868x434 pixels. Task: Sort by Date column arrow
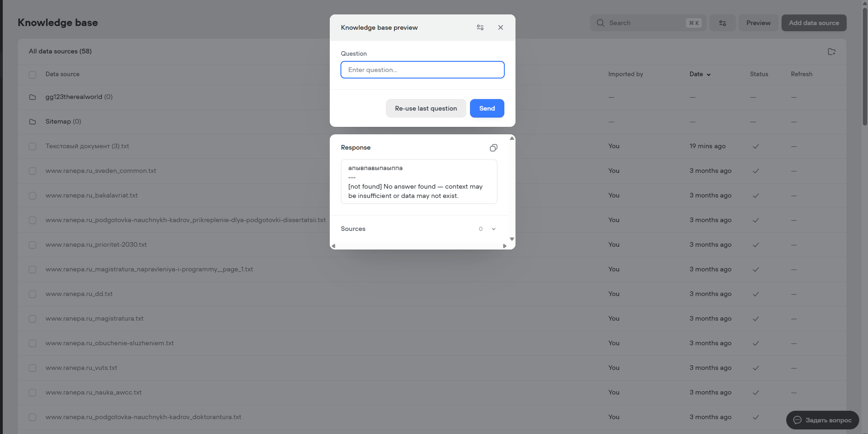tap(709, 75)
